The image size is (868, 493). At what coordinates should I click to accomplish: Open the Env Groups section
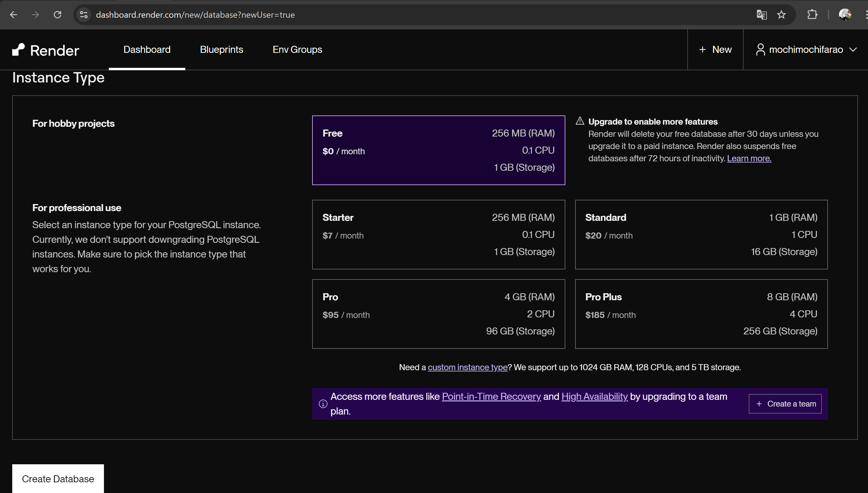[x=297, y=49]
